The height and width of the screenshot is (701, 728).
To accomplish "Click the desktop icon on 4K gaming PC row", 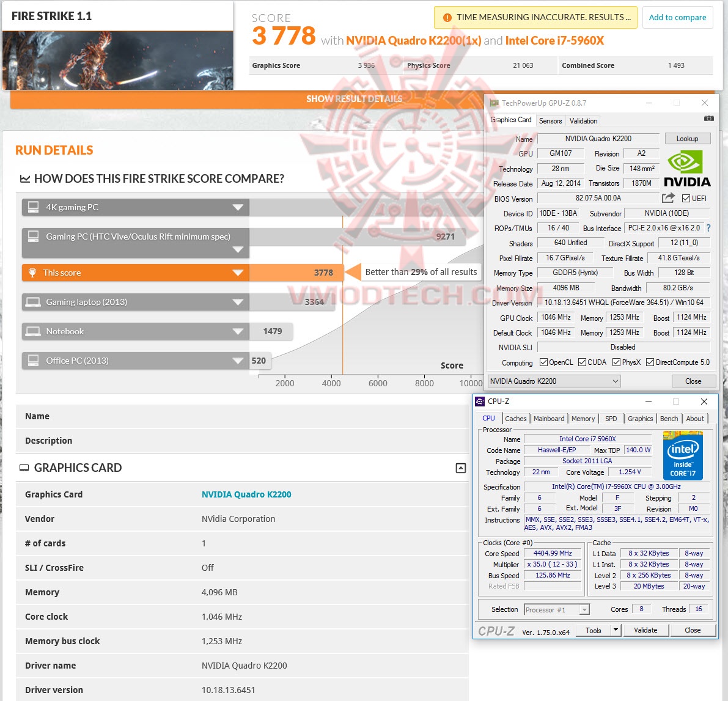I will 33,207.
